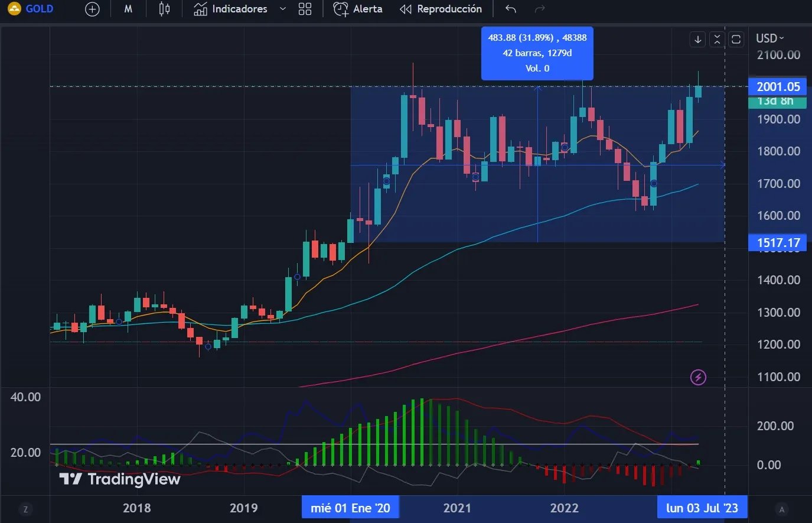This screenshot has height=523, width=812.
Task: Click the down arrow pane button
Action: click(697, 40)
